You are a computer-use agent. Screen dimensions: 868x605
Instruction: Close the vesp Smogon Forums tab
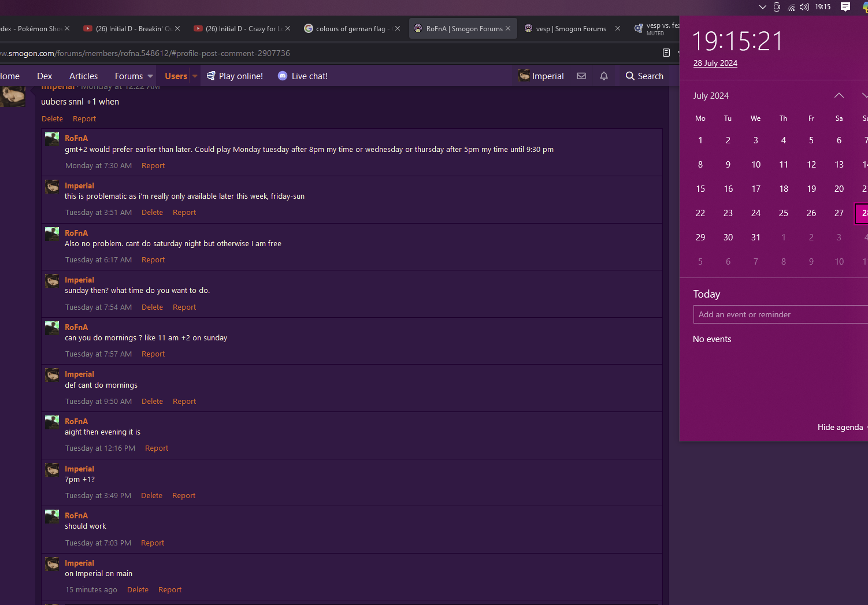click(x=618, y=28)
